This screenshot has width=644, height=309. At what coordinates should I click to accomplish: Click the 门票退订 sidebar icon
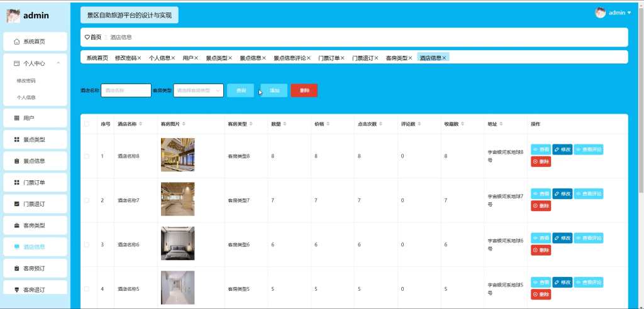[x=16, y=204]
